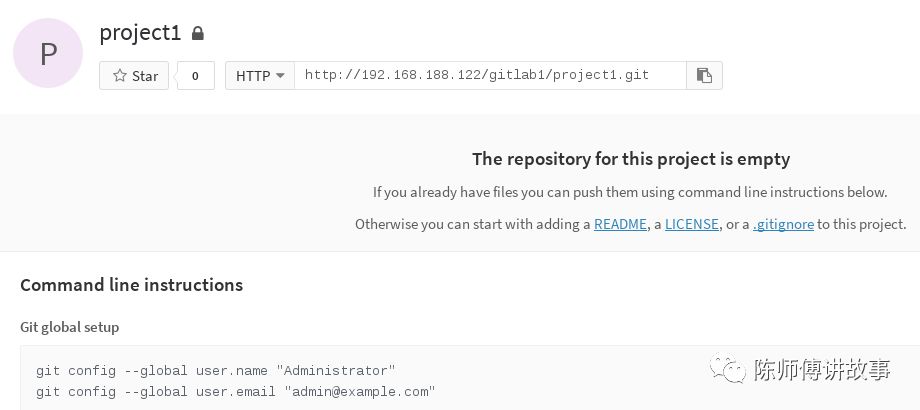Click the git config user.email command line
Screen dimensions: 920x410
235,391
